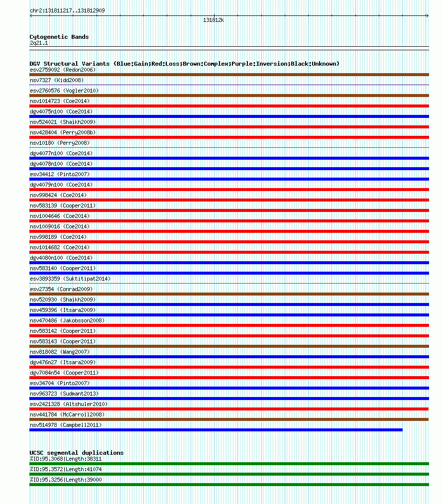
Task: Select esv3893359 (Suktitipat2014) variant
Action: [x=70, y=279]
